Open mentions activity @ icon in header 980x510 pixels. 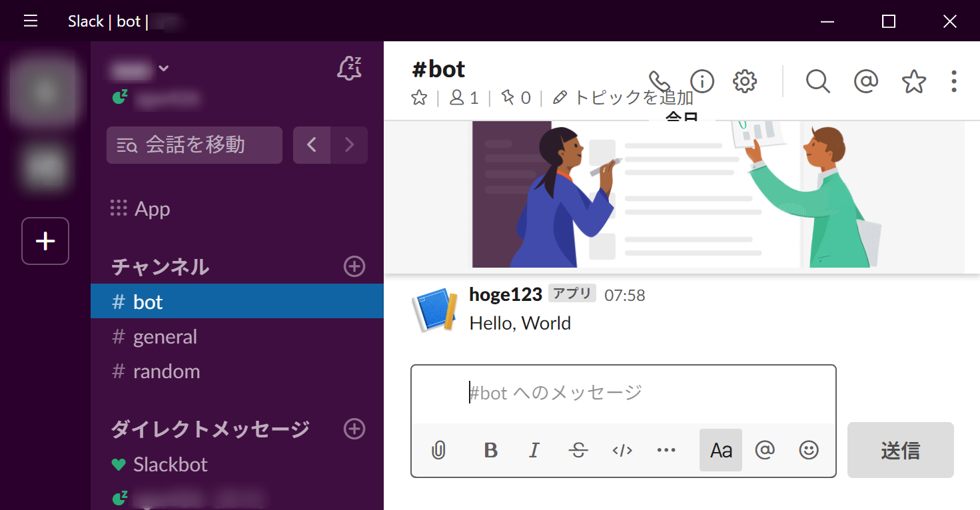click(x=865, y=81)
